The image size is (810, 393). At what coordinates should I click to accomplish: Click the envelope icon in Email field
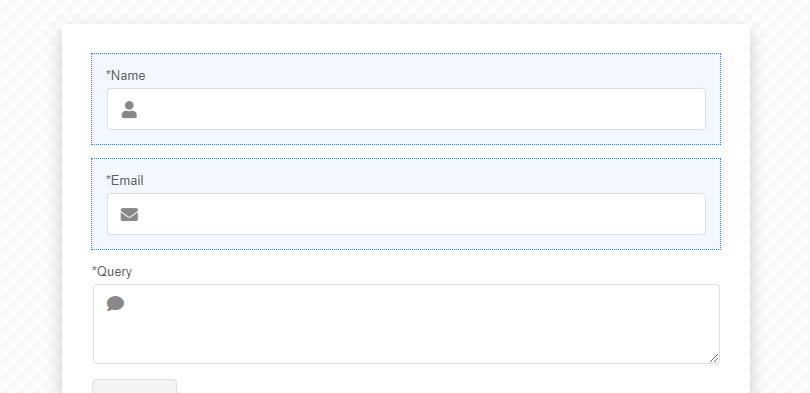pos(129,214)
